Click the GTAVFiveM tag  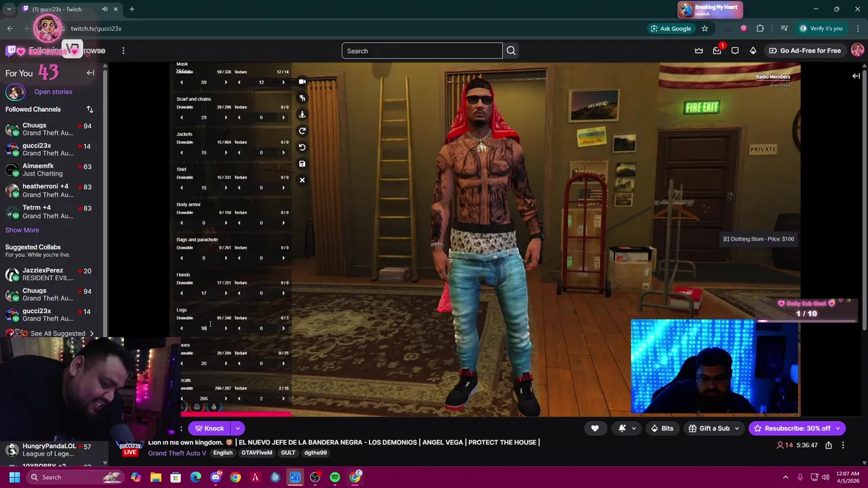click(257, 453)
